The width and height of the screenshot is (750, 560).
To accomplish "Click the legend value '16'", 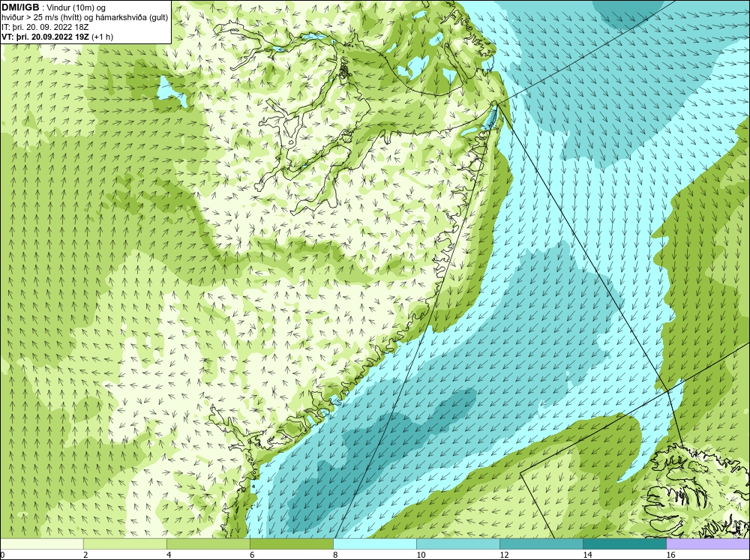I will click(670, 555).
